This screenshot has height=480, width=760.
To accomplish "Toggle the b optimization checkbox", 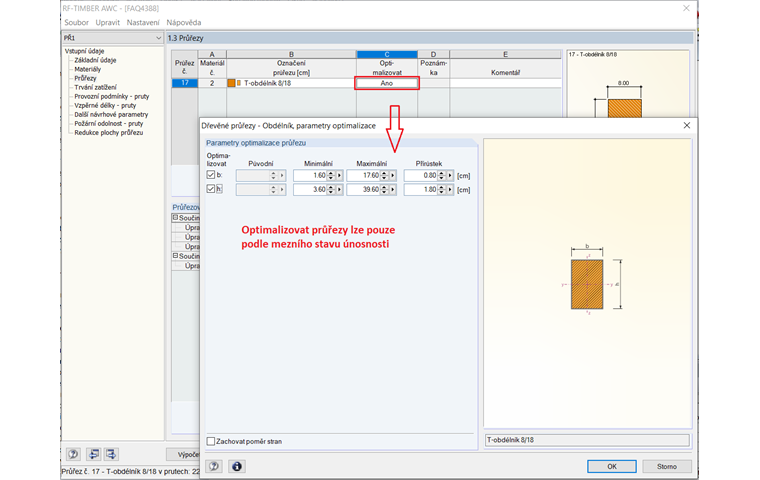I will click(210, 175).
